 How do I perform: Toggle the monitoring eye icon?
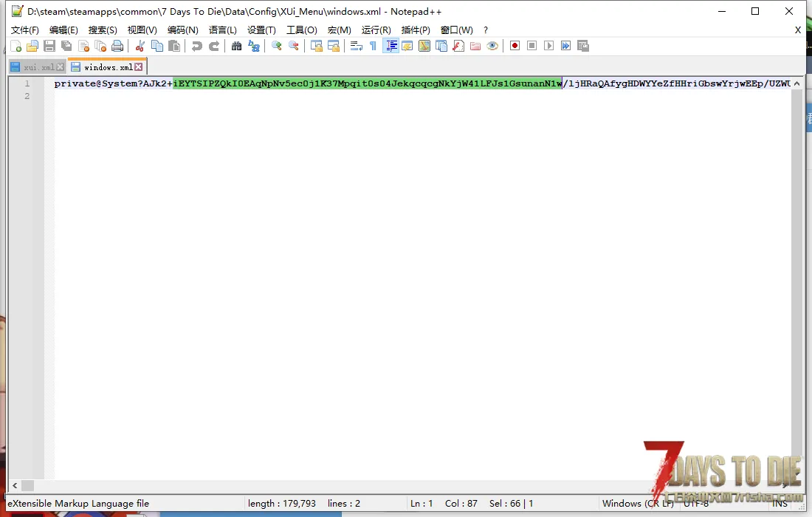pos(492,46)
